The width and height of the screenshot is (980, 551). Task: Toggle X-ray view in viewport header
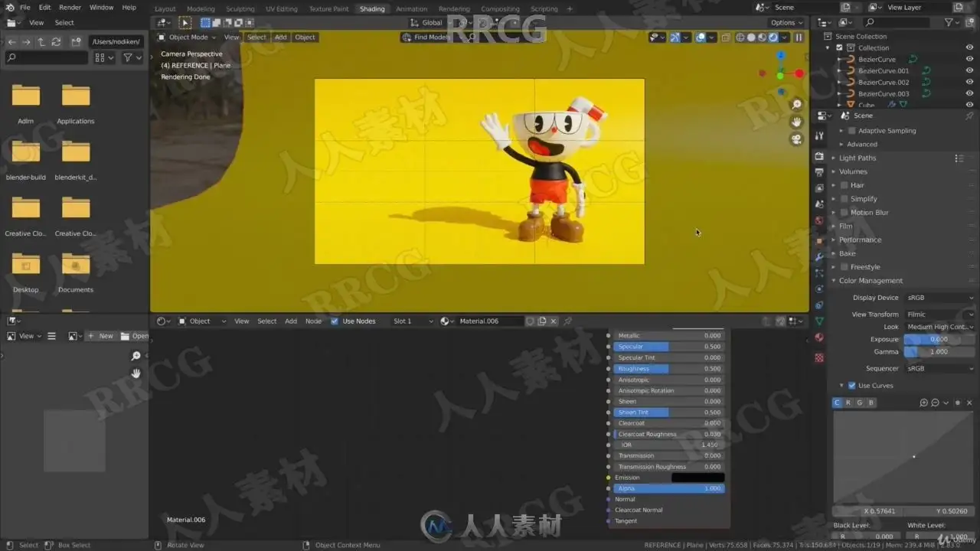click(726, 37)
